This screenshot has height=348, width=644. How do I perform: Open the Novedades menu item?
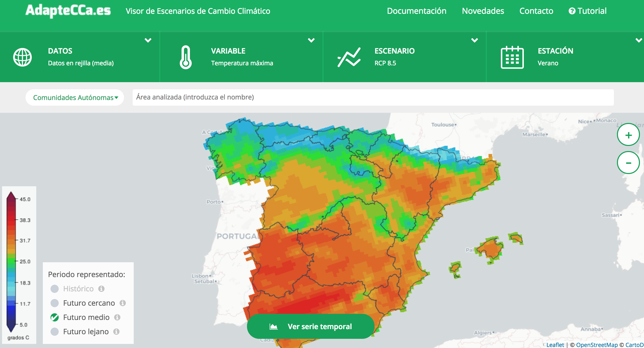pos(483,11)
